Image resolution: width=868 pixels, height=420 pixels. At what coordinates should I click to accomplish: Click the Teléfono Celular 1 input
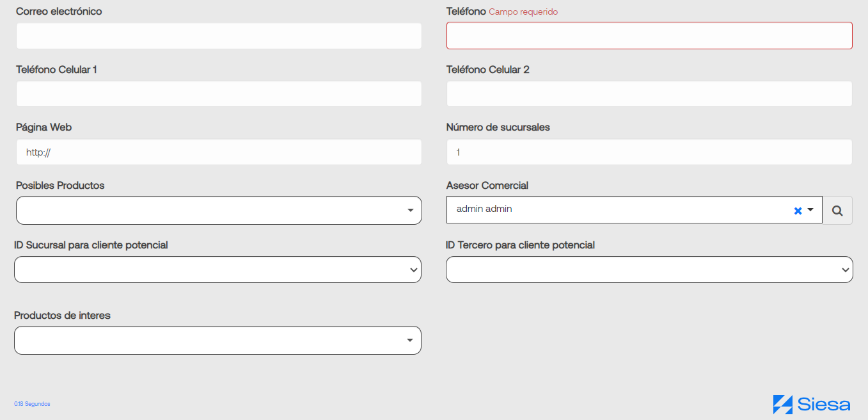(x=219, y=93)
